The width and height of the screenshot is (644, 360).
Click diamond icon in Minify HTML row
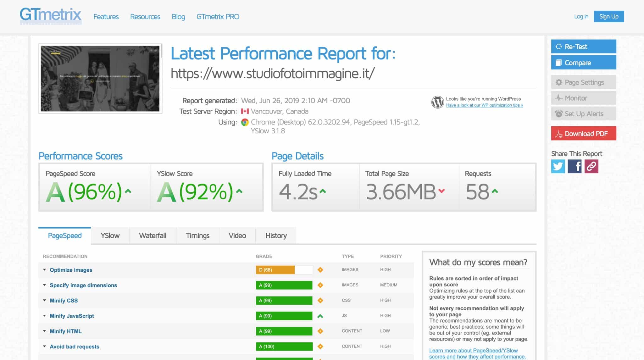320,331
